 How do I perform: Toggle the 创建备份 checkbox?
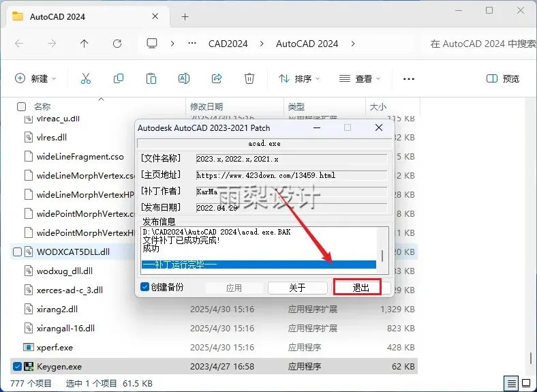pos(145,287)
